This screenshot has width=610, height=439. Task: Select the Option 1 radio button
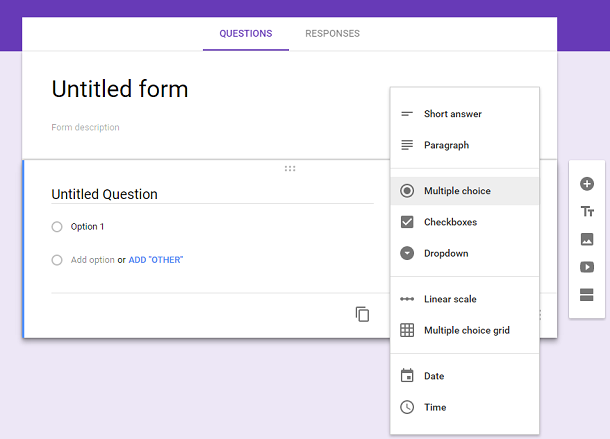click(x=57, y=227)
